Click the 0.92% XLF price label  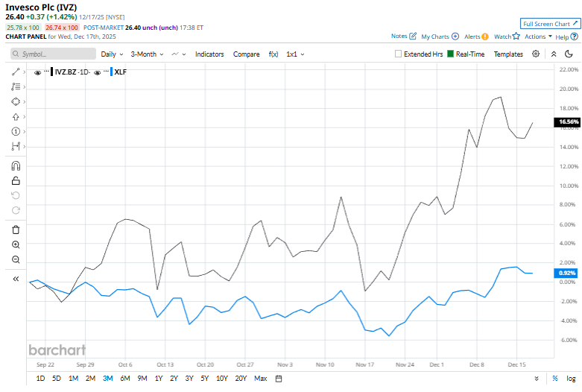566,273
